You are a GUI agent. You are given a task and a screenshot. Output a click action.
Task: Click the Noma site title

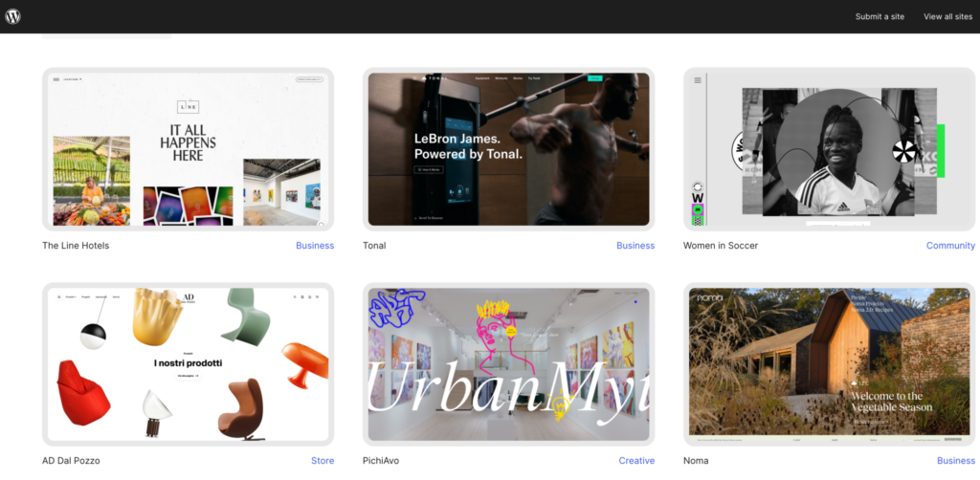pyautogui.click(x=696, y=461)
